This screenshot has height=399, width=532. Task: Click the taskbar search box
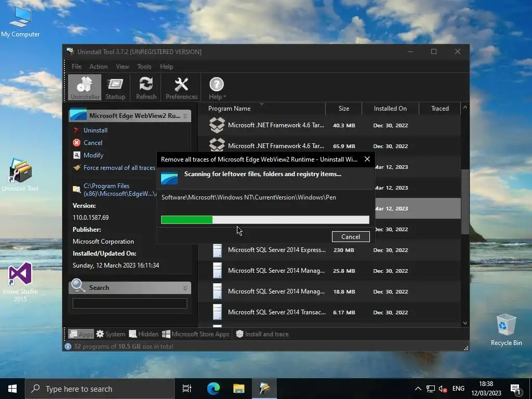[x=99, y=389]
